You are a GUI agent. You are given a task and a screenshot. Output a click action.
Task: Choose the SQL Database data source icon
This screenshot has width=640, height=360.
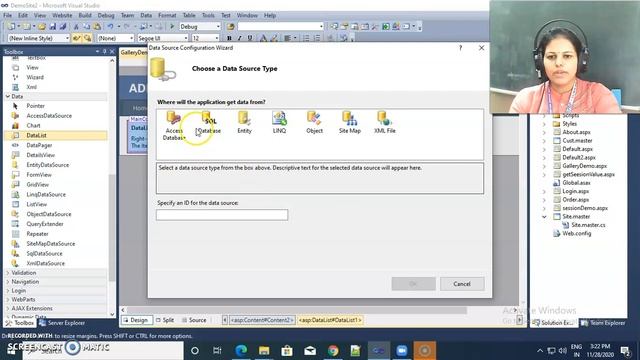pyautogui.click(x=208, y=123)
